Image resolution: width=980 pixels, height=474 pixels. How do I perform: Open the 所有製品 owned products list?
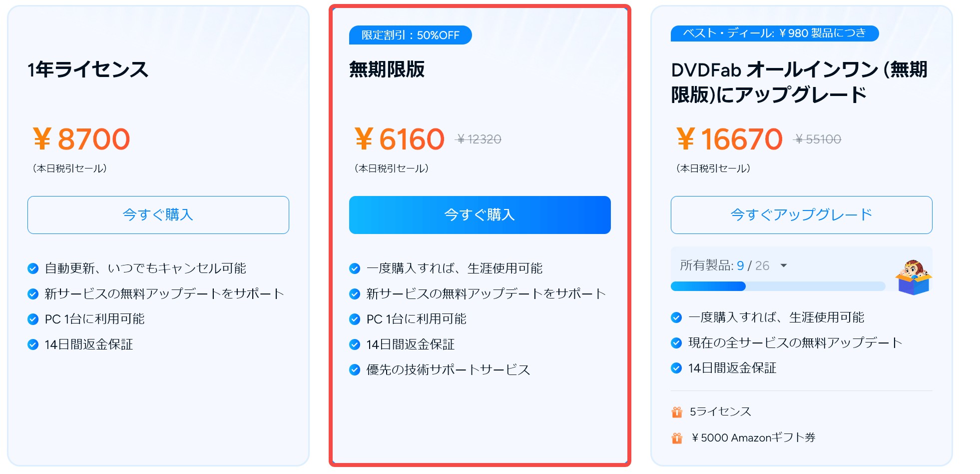click(x=724, y=265)
